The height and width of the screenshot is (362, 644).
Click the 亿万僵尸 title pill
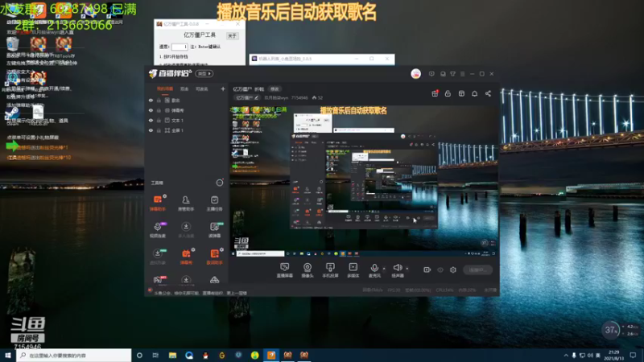[247, 97]
